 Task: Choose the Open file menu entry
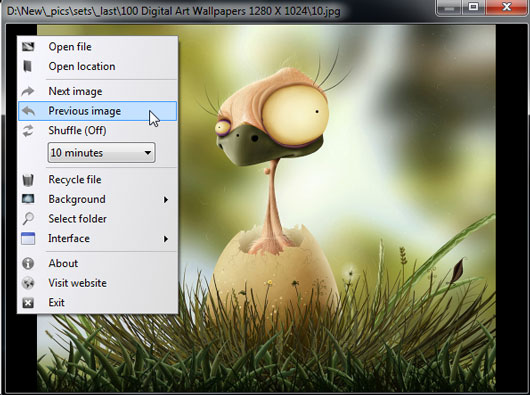[97, 47]
